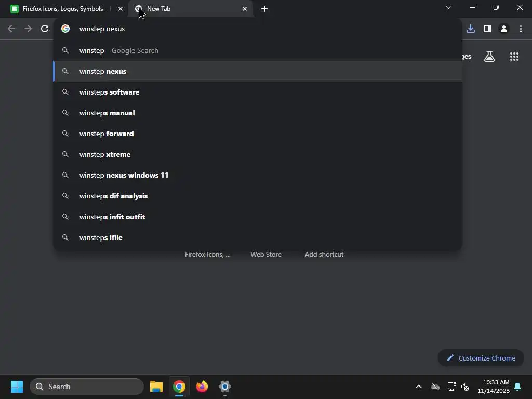Open the Settings gear taskbar icon
This screenshot has height=399, width=532.
pos(224,387)
